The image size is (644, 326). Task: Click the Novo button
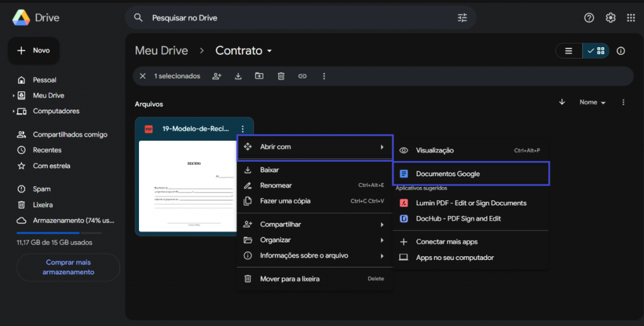34,50
